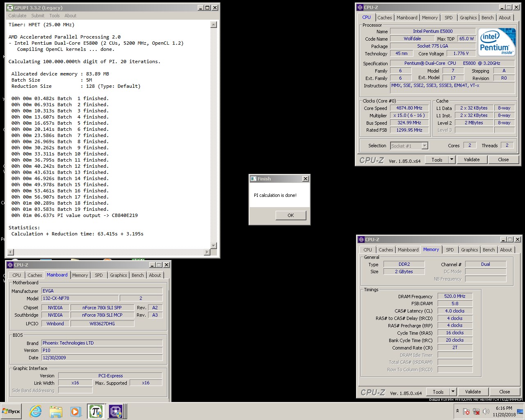Image resolution: width=525 pixels, height=420 pixels.
Task: Click the BIOS date 12/30/2009 field
Action: point(102,358)
